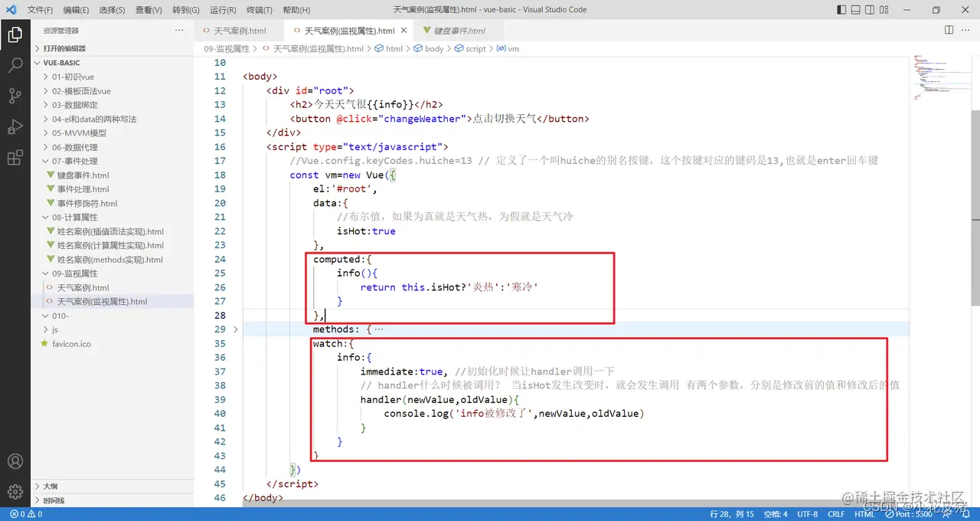Expand the 04-el和data的两种写法 folder

113,119
